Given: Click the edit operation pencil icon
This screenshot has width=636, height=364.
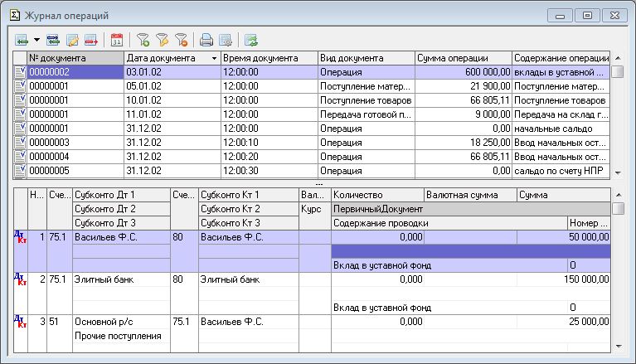Looking at the screenshot, I should 72,39.
